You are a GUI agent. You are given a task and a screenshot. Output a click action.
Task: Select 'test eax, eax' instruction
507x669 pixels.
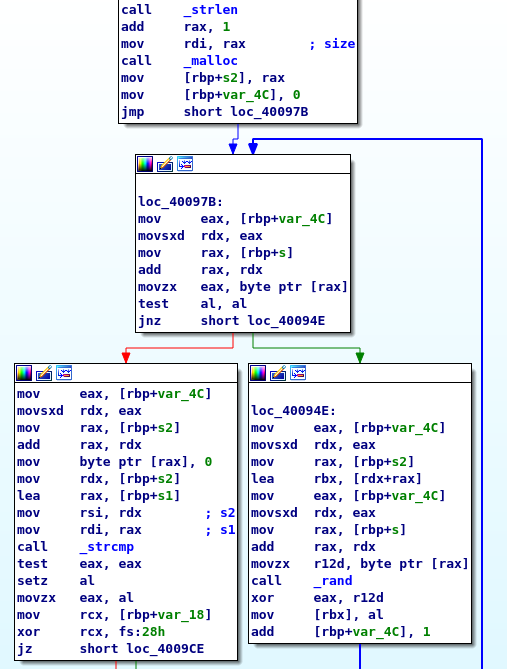79,564
